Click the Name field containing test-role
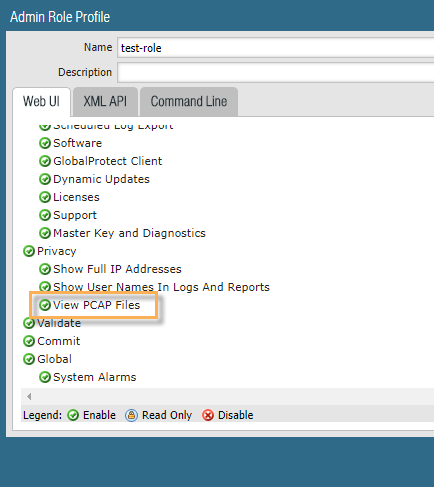The width and height of the screenshot is (434, 487). (276, 48)
